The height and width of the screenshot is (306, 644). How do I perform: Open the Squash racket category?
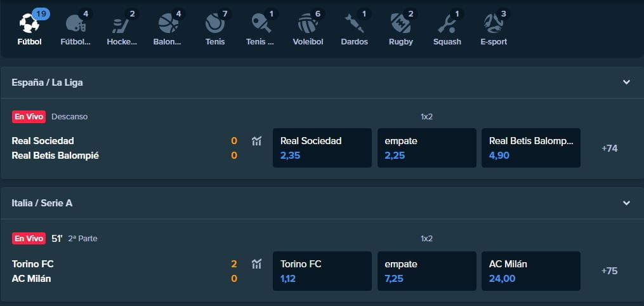[x=447, y=24]
